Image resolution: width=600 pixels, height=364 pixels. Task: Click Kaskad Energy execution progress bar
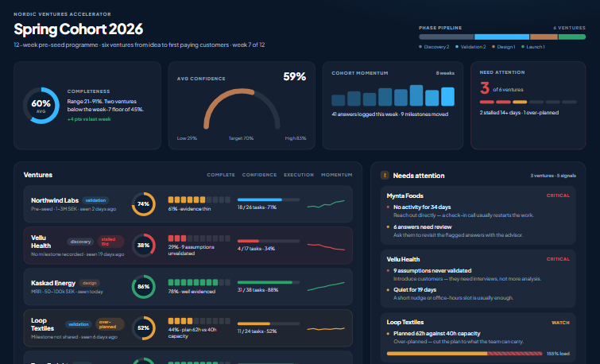[269, 282]
